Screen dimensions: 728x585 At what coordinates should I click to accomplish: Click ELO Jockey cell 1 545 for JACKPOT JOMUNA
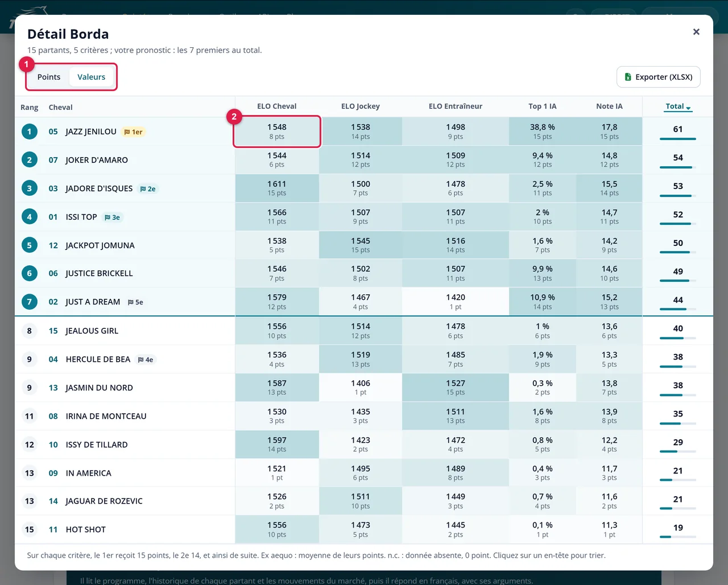(361, 245)
